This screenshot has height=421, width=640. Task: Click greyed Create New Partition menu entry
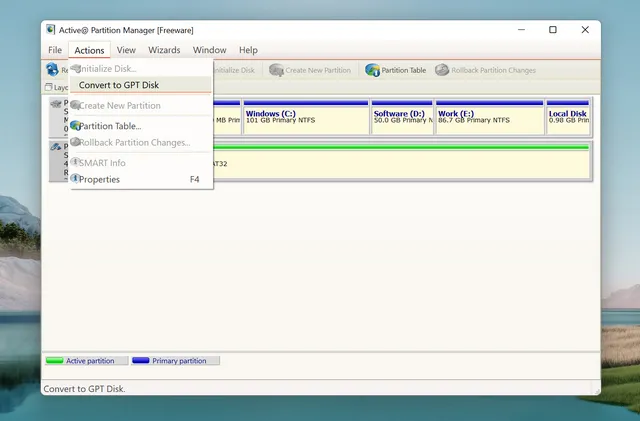click(141, 105)
